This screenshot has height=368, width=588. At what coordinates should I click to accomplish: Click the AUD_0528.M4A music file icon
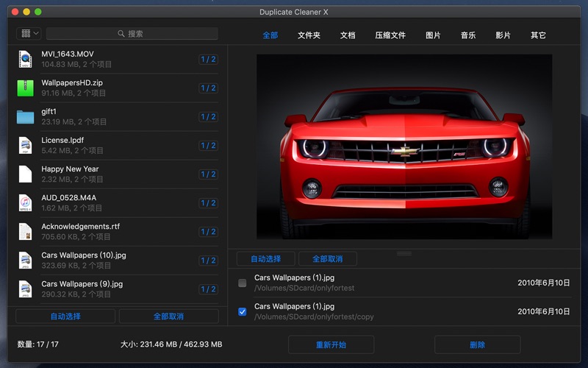[x=25, y=203]
